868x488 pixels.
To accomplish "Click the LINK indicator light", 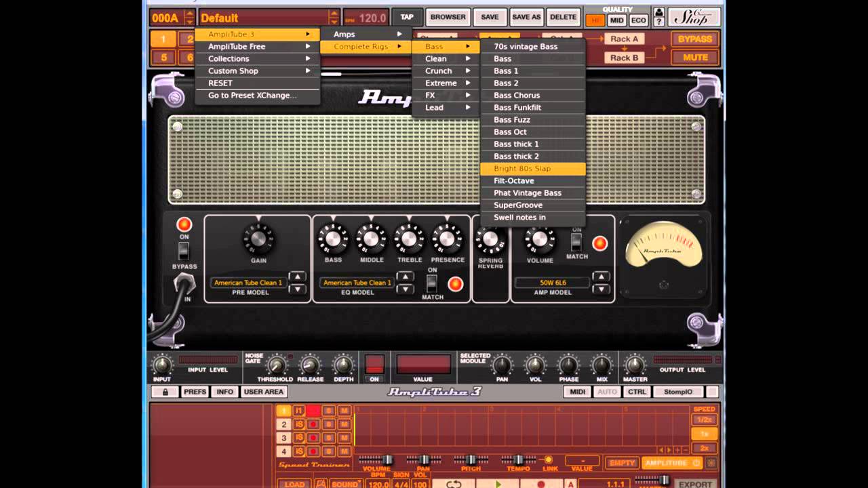I will [548, 460].
